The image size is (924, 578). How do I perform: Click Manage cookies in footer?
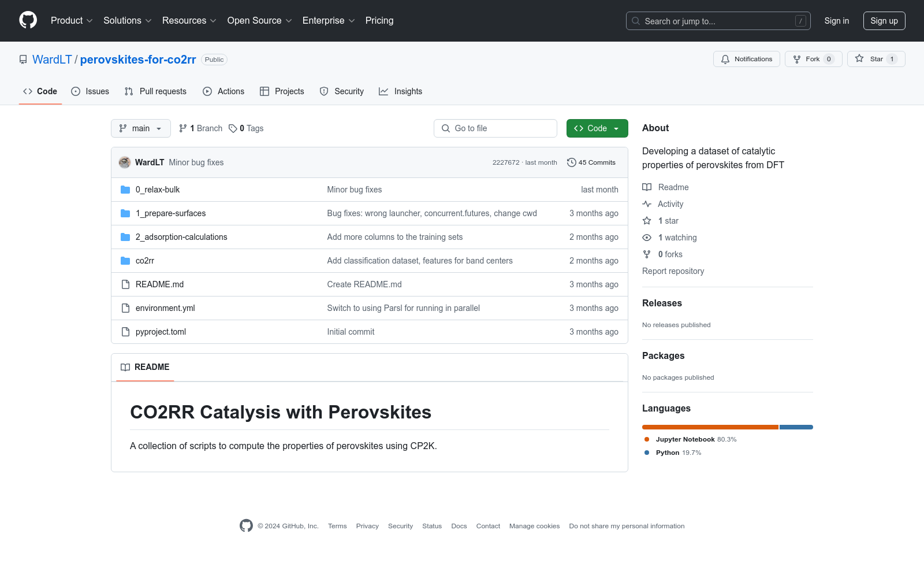(535, 526)
